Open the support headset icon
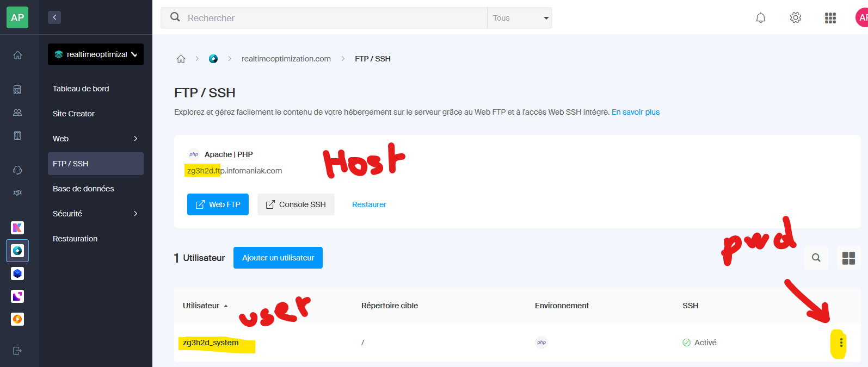The image size is (868, 367). click(17, 170)
